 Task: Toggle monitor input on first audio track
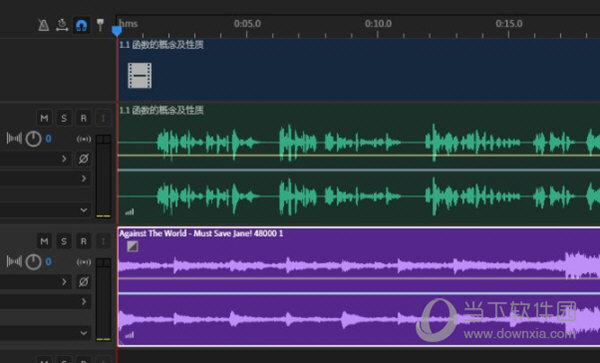click(103, 118)
